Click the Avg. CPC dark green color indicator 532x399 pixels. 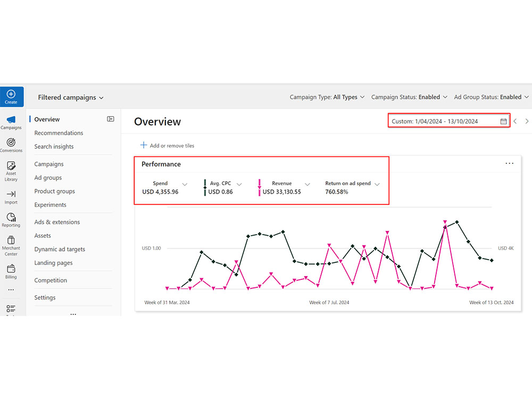[x=205, y=188]
